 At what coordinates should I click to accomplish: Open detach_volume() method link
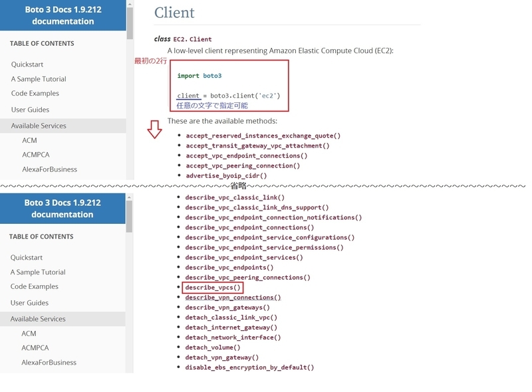[213, 347]
